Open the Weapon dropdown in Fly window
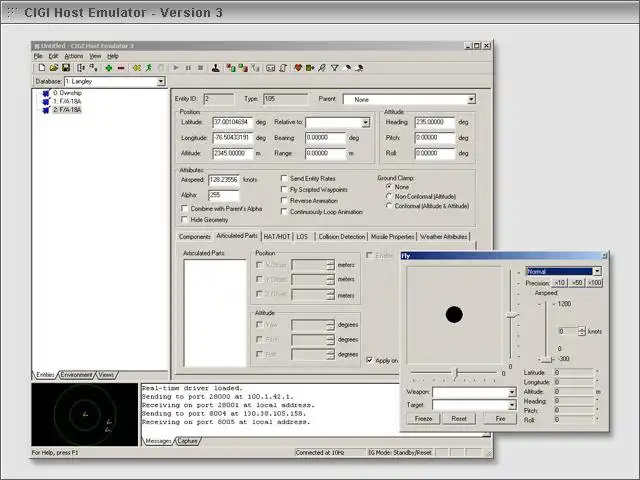 click(510, 393)
